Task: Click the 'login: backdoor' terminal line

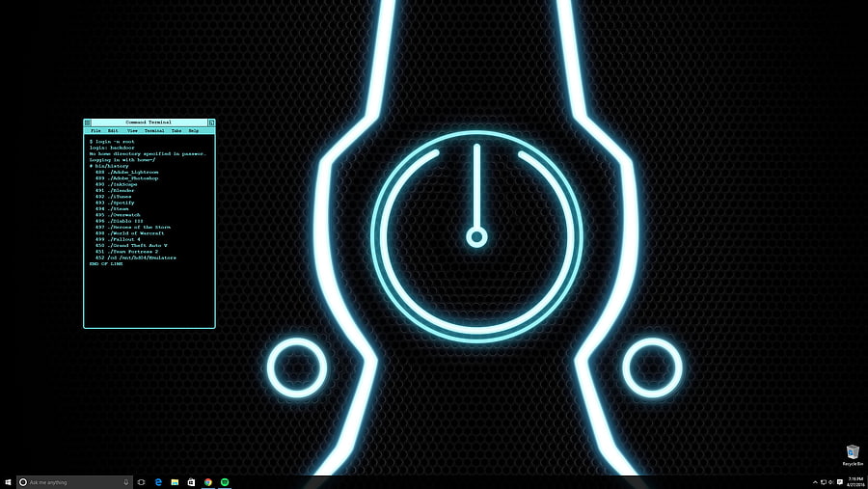Action: tap(112, 148)
